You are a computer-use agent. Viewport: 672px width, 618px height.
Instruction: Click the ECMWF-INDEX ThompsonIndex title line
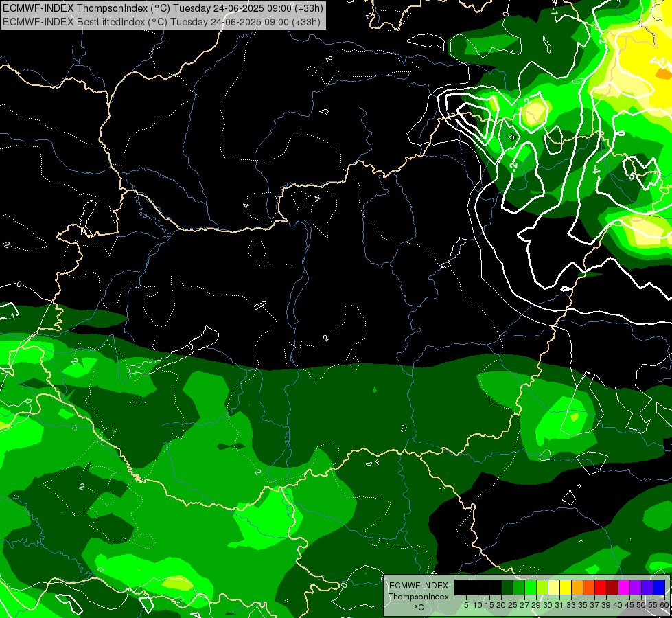click(163, 8)
